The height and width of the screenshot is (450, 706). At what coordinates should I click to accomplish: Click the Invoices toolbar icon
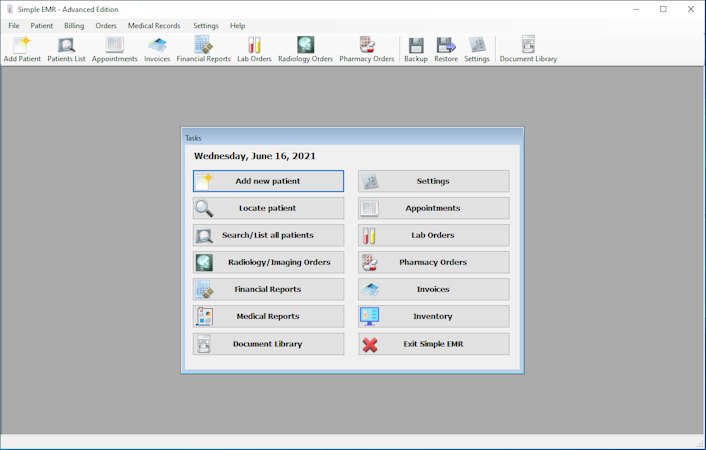coord(157,50)
